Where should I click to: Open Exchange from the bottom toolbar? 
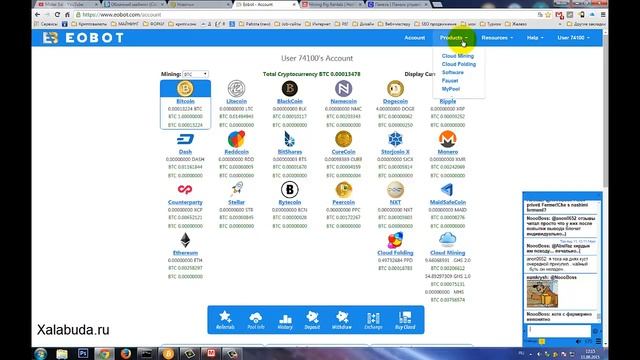373,320
